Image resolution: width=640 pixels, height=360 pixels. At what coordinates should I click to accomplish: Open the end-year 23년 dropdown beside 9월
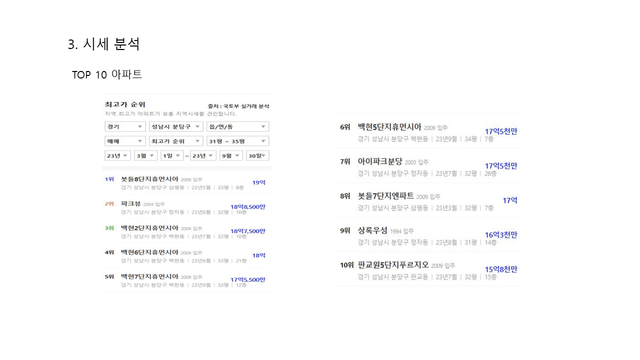pos(203,156)
